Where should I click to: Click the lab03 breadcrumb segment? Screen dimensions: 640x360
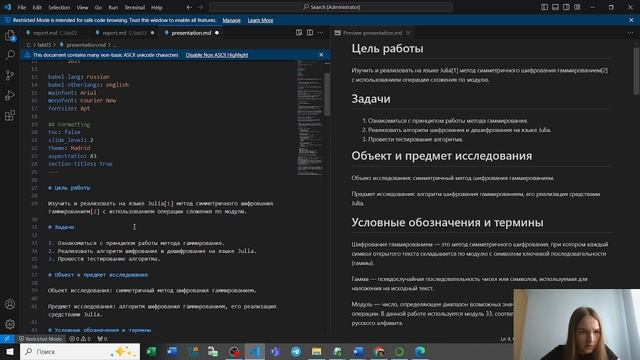[44, 44]
